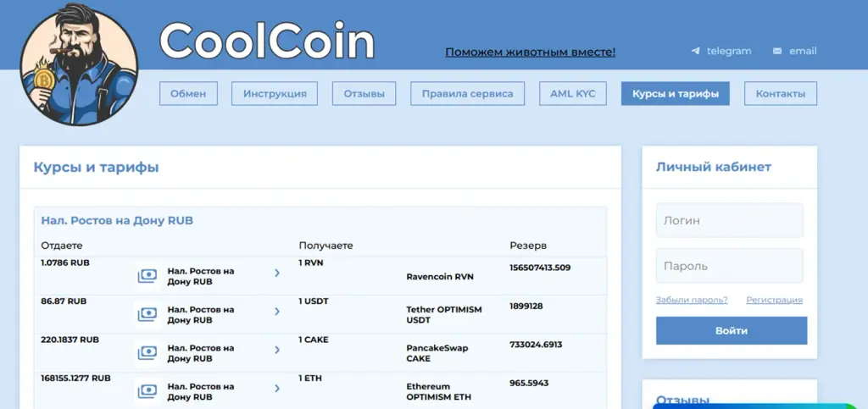
Task: Click the 1 RVN amount
Action: pos(310,263)
